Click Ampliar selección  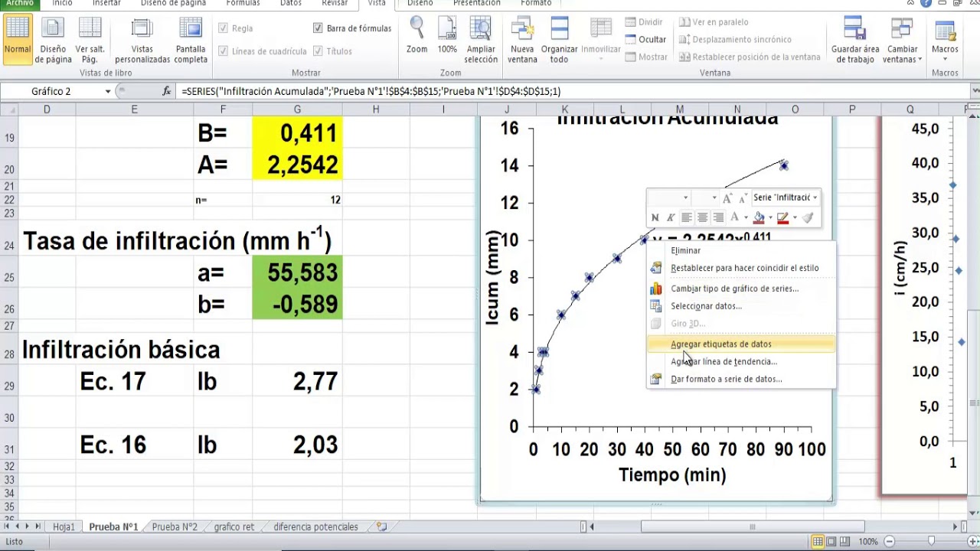(481, 39)
